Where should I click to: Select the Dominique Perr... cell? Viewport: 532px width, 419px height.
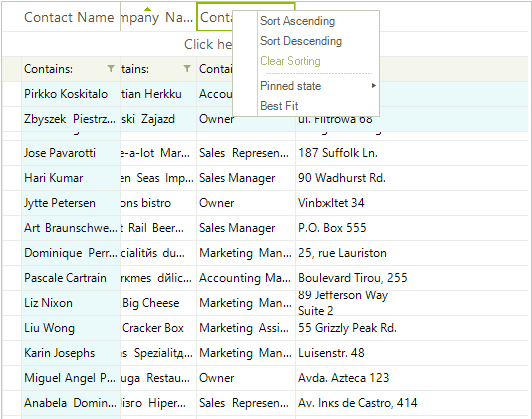71,253
